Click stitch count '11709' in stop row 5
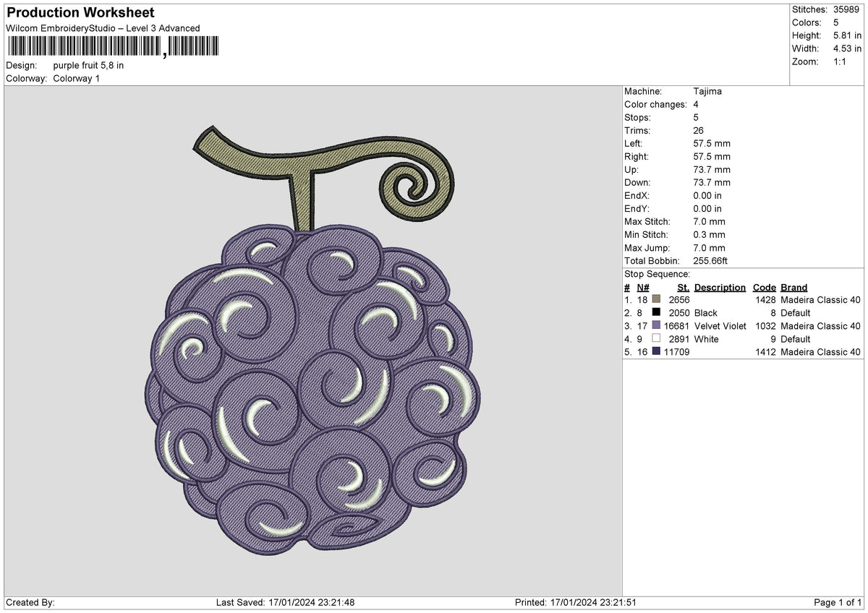Image resolution: width=868 pixels, height=613 pixels. (677, 352)
